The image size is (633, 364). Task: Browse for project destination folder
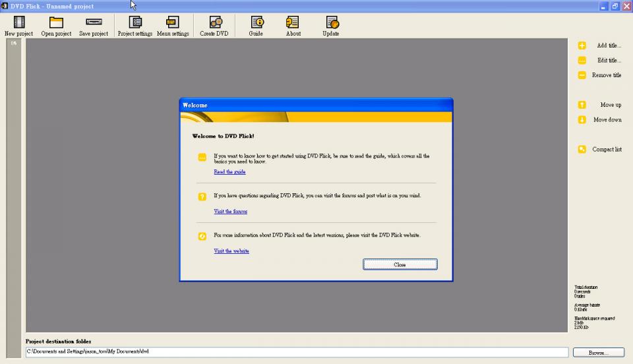pyautogui.click(x=598, y=353)
